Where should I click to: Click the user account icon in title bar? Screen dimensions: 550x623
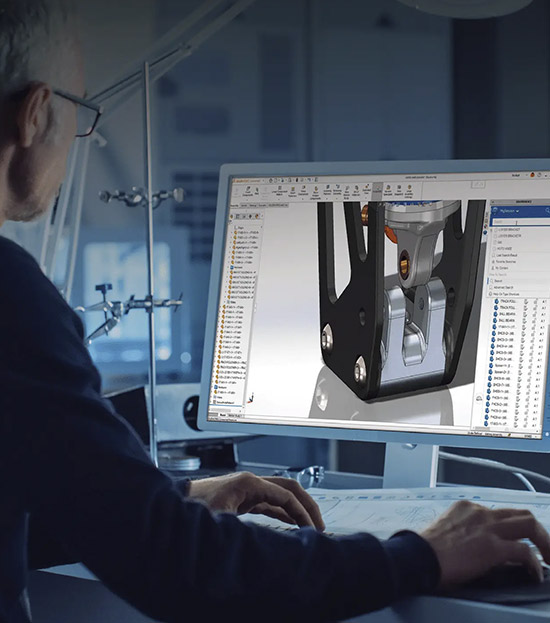(532, 174)
